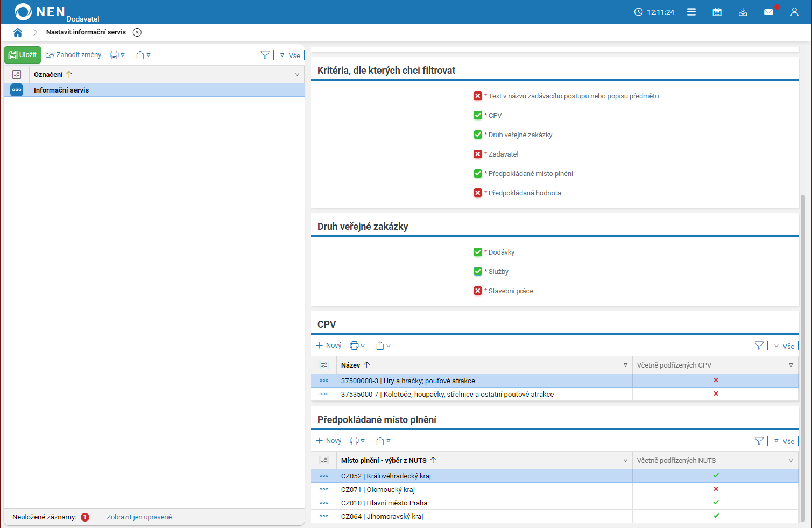
Task: Expand the print dropdown in left toolbar
Action: pyautogui.click(x=117, y=55)
